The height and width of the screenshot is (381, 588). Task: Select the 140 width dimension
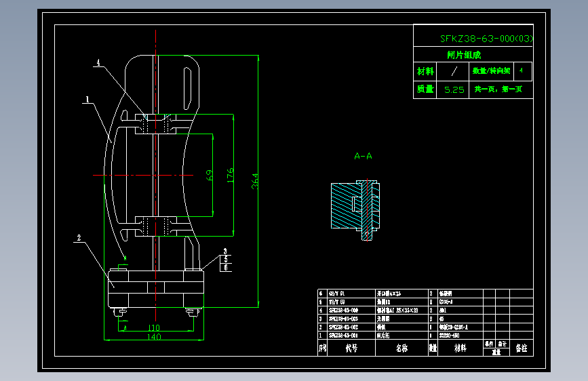click(154, 337)
